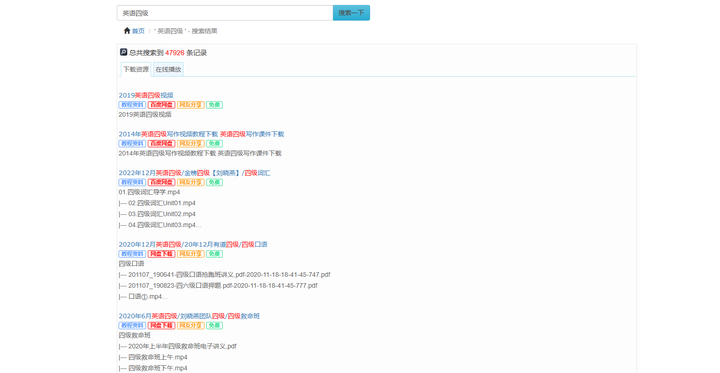
Task: Click the 四级救命班下午.mp4 file line
Action: (x=153, y=368)
